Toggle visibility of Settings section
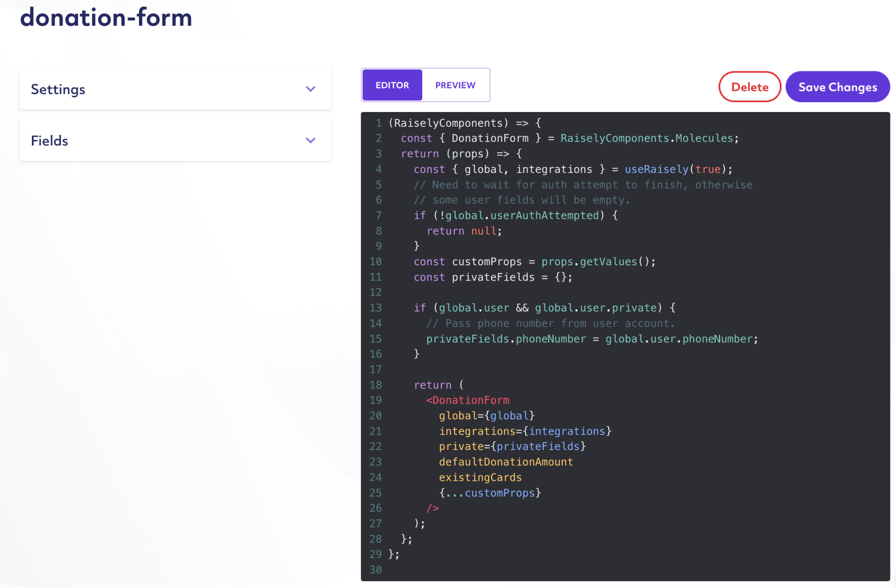Screen dimensions: 896x588 coord(311,89)
